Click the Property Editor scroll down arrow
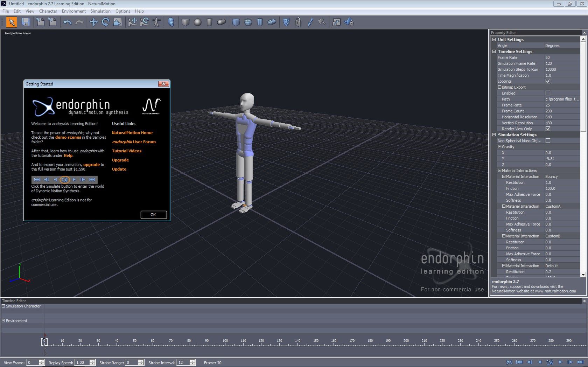The height and width of the screenshot is (367, 588). click(583, 275)
